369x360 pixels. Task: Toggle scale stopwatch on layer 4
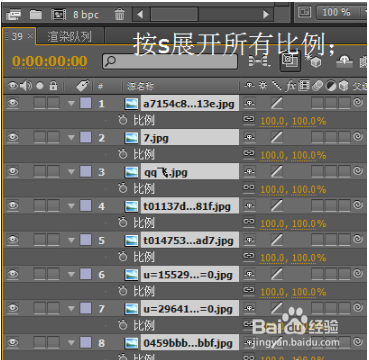click(123, 223)
